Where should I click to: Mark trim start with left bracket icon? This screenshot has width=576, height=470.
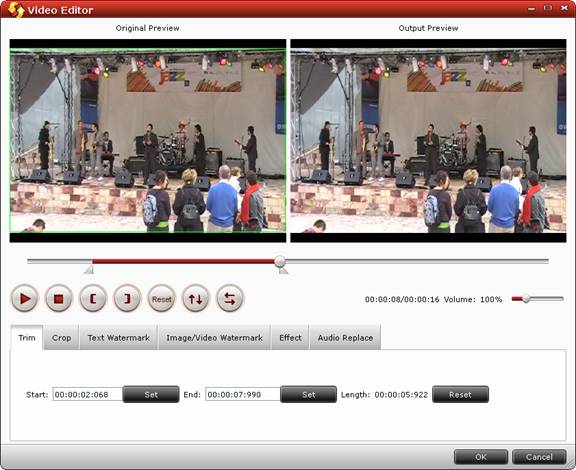[93, 298]
